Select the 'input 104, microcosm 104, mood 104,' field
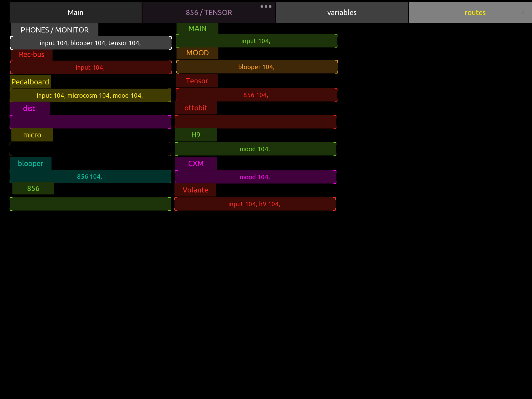Screen dimensions: 532x399 click(x=90, y=95)
